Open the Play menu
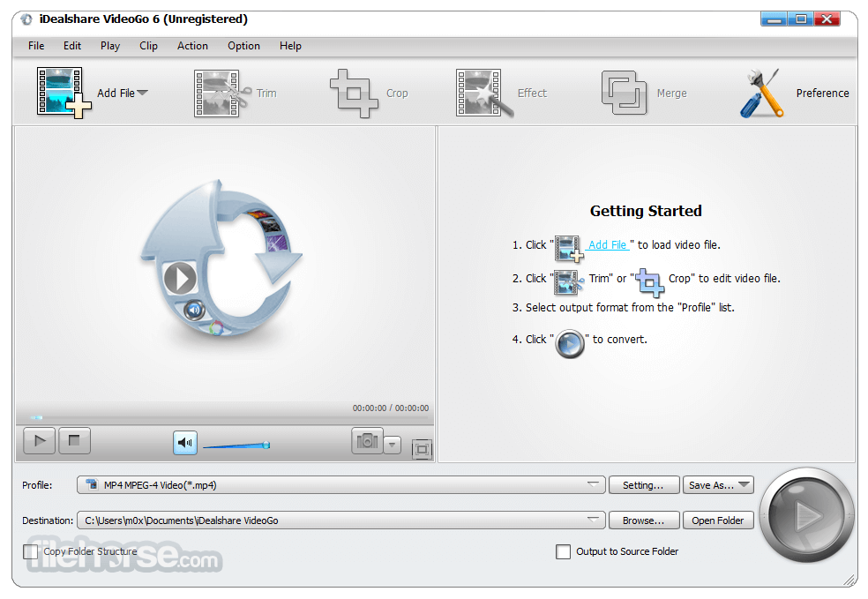 (x=110, y=46)
